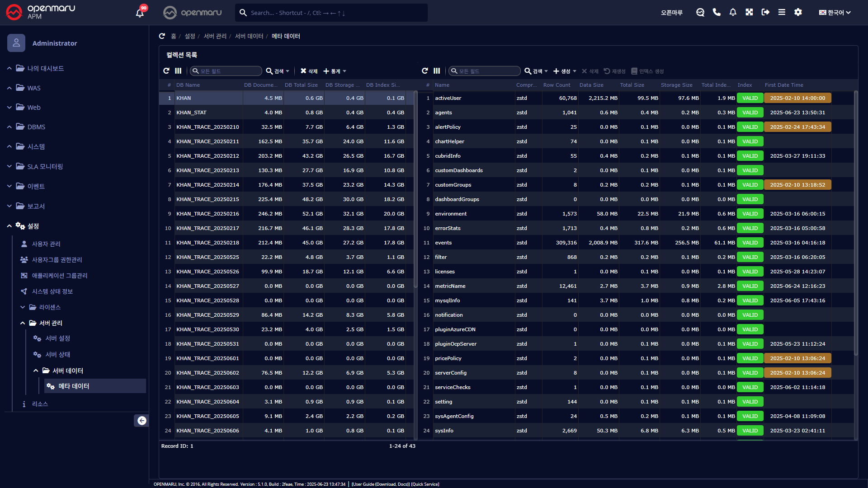Open the settings gear in top bar

(x=798, y=12)
